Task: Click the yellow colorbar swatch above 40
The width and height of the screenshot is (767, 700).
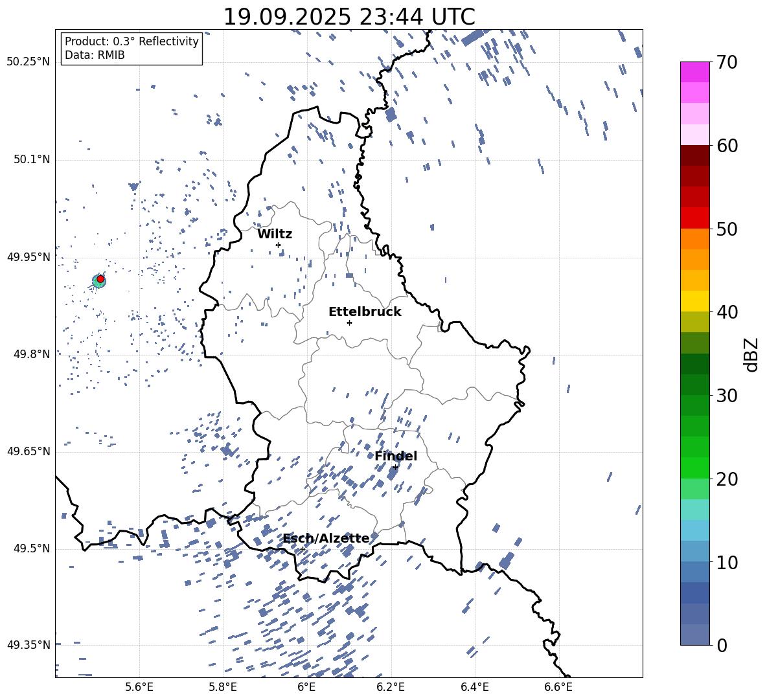Action: tap(695, 301)
